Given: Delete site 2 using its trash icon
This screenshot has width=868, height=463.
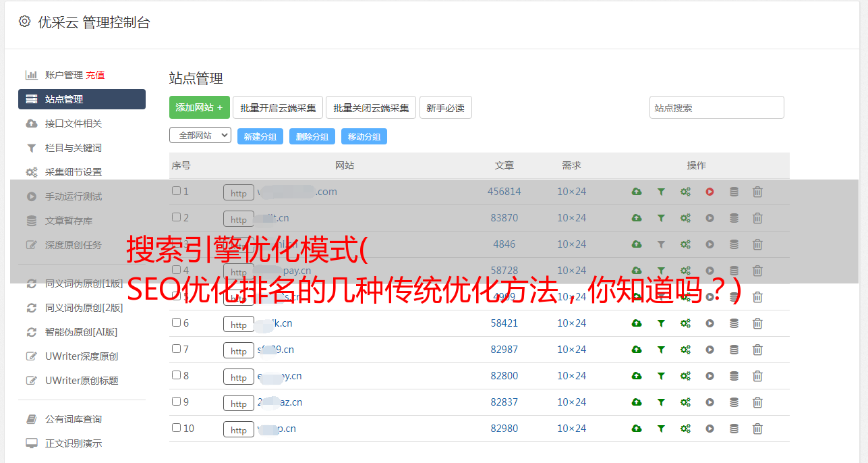Looking at the screenshot, I should click(x=757, y=218).
